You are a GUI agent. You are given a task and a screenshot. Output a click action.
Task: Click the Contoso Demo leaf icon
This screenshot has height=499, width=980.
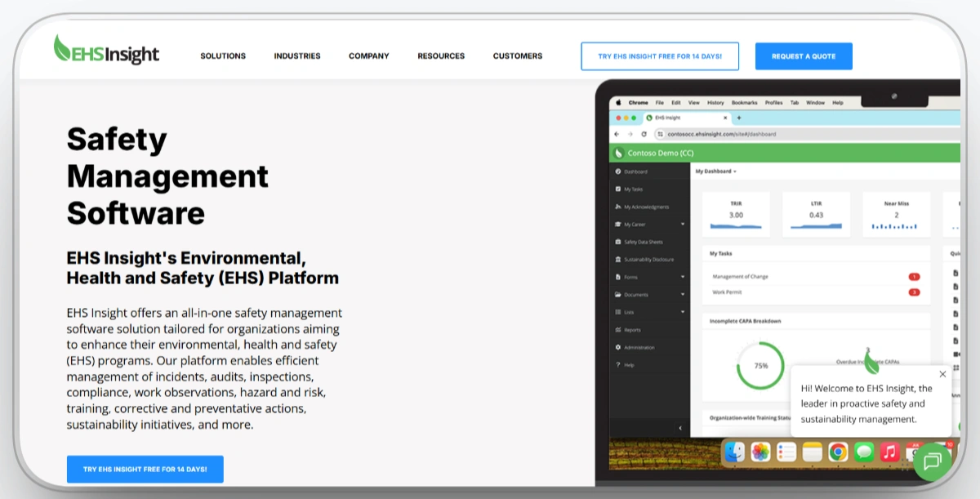(x=619, y=153)
